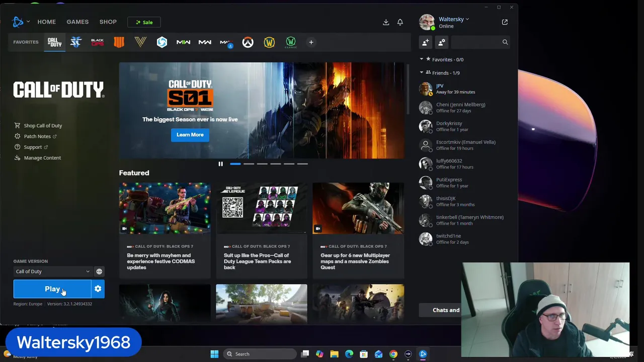Open Microsoft Store from the taskbar

click(364, 354)
